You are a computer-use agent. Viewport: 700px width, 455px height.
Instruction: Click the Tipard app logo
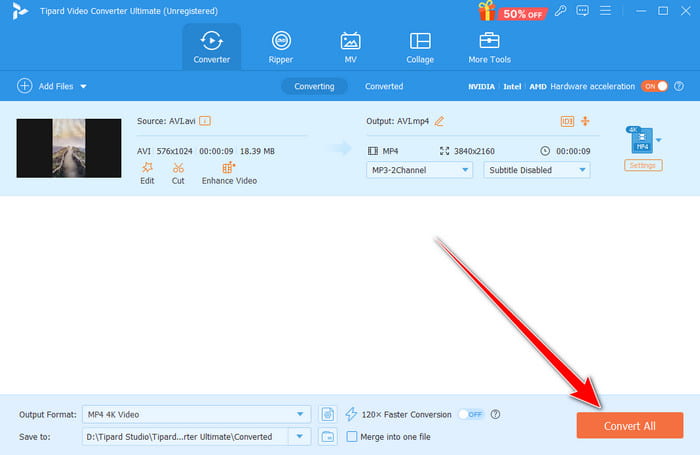(x=20, y=11)
